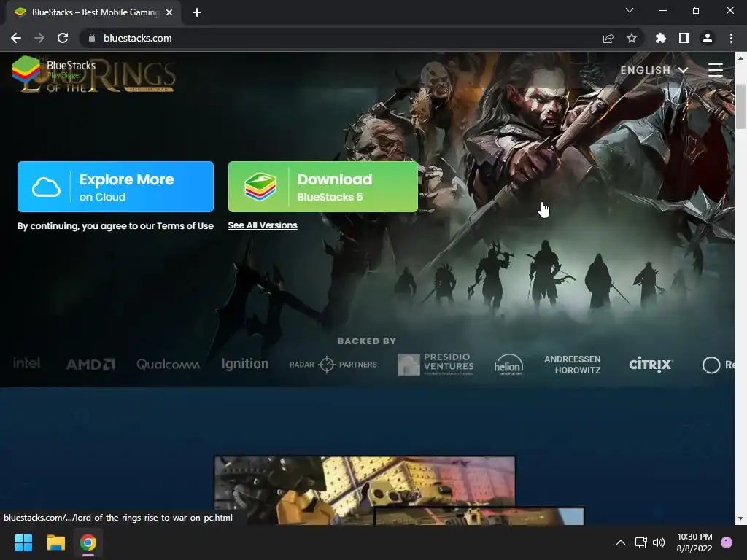Open the Chrome profile icon
Screen dimensions: 747x560
pyautogui.click(x=708, y=38)
